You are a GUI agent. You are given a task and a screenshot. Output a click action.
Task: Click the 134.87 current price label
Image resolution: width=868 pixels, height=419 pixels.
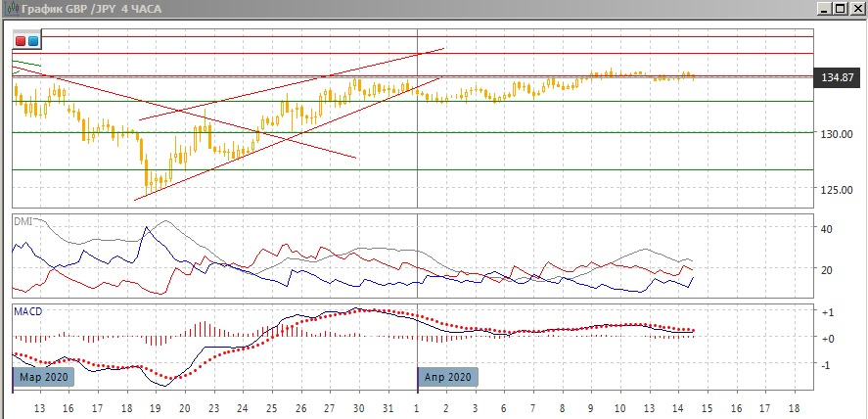(840, 77)
